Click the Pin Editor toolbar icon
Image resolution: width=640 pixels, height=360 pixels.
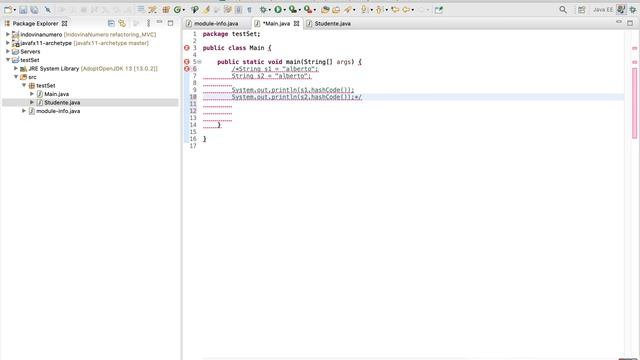439,10
